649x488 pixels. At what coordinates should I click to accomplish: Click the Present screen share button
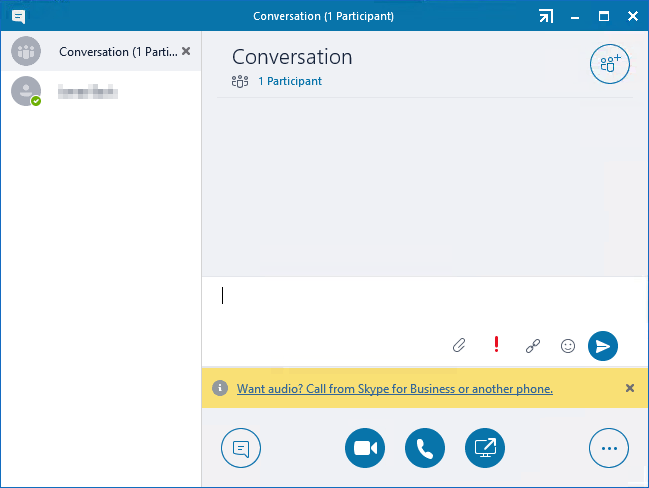pos(485,448)
